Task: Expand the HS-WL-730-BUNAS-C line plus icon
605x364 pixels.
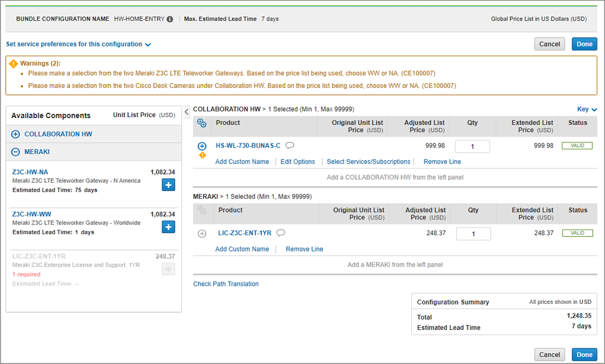Action: [202, 146]
